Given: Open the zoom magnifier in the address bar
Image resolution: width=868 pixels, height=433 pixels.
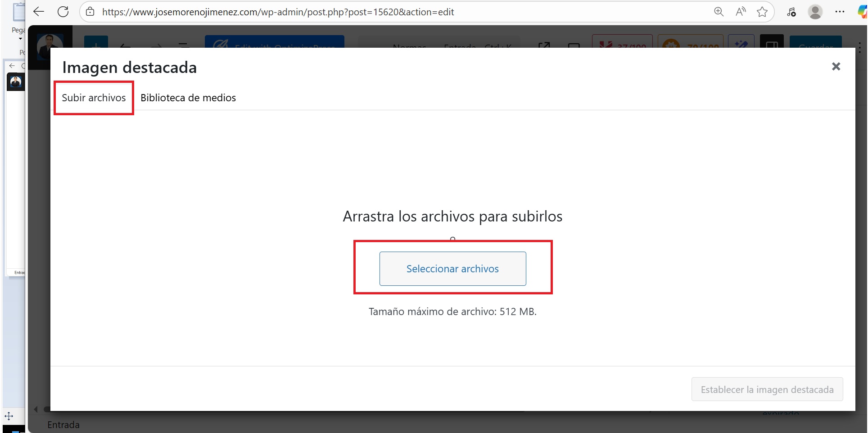Looking at the screenshot, I should pos(719,12).
